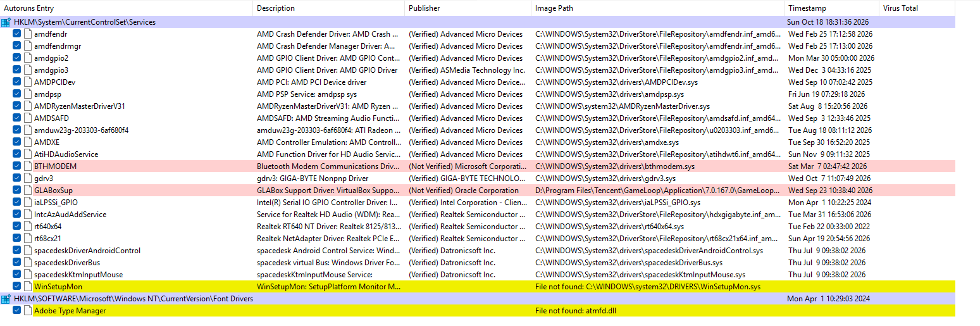Sort by the Timestamp column header
Viewport: 980px width, 326px height.
pos(831,8)
